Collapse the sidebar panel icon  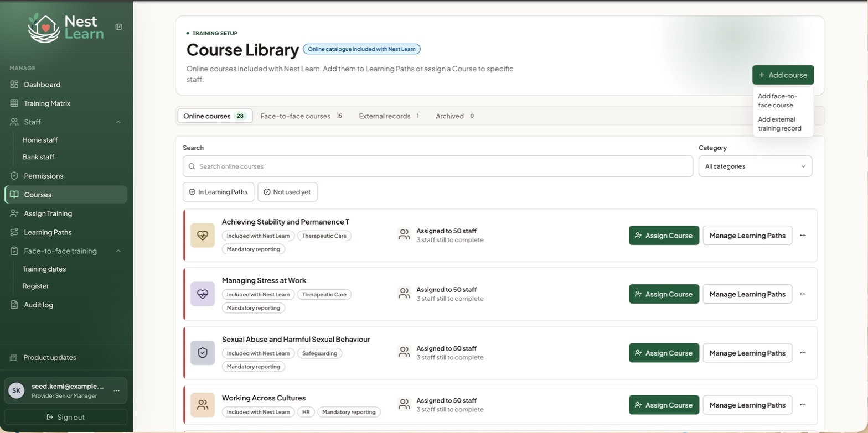point(118,27)
